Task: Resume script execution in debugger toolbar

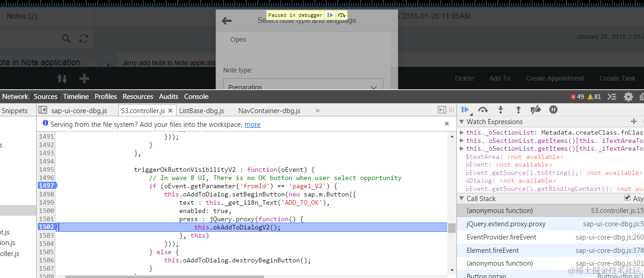Action: pyautogui.click(x=466, y=110)
